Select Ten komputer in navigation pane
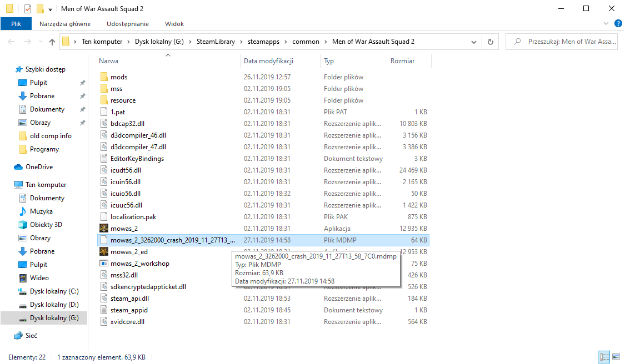625x364 pixels. 46,184
